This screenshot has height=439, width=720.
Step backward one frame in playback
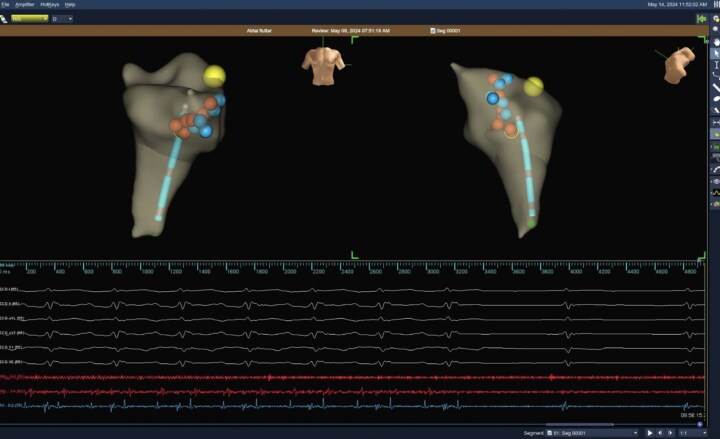[x=660, y=433]
